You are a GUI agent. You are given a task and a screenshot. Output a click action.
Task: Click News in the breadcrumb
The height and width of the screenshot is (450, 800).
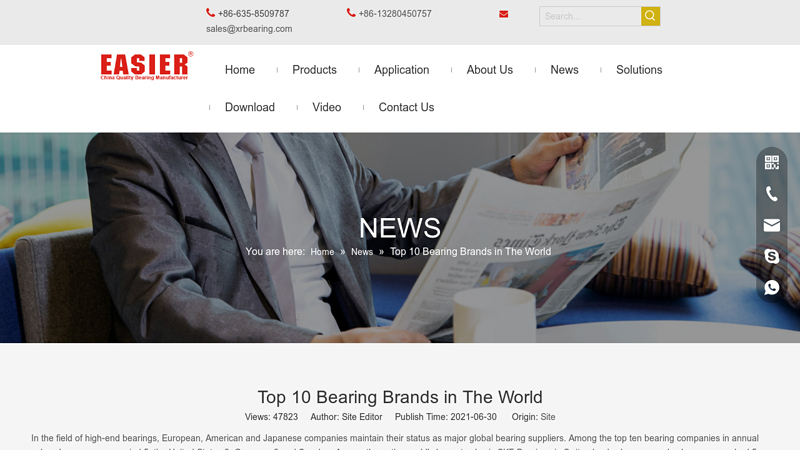[362, 252]
